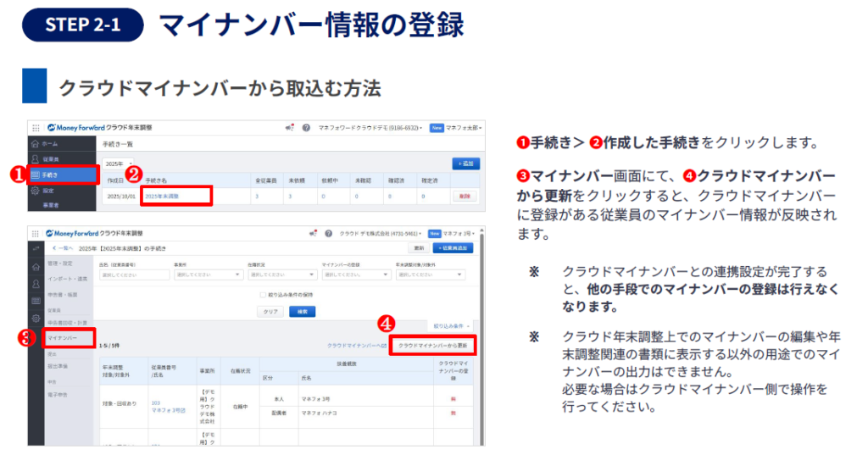
Task: Open 設定 via the gear icon in the upper sidebar
Action: pos(35,191)
